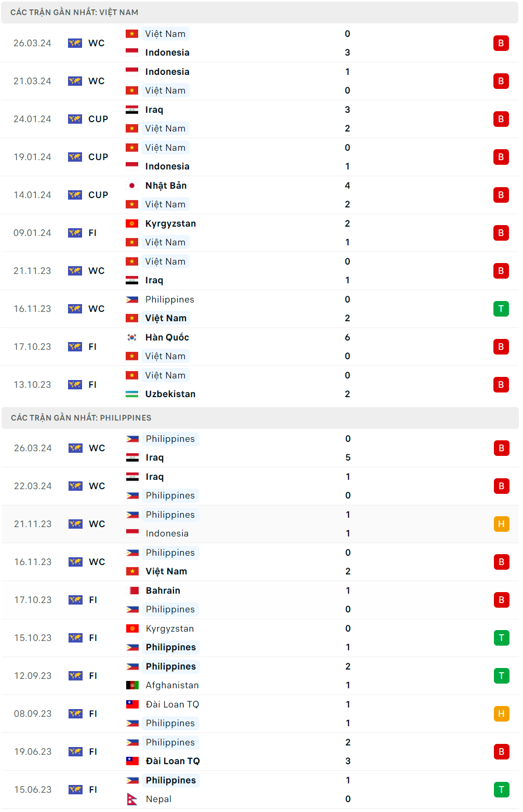Viewport: 523px width, 812px height.
Task: Click the red B badge for Hàn Quốc match
Action: click(x=501, y=347)
